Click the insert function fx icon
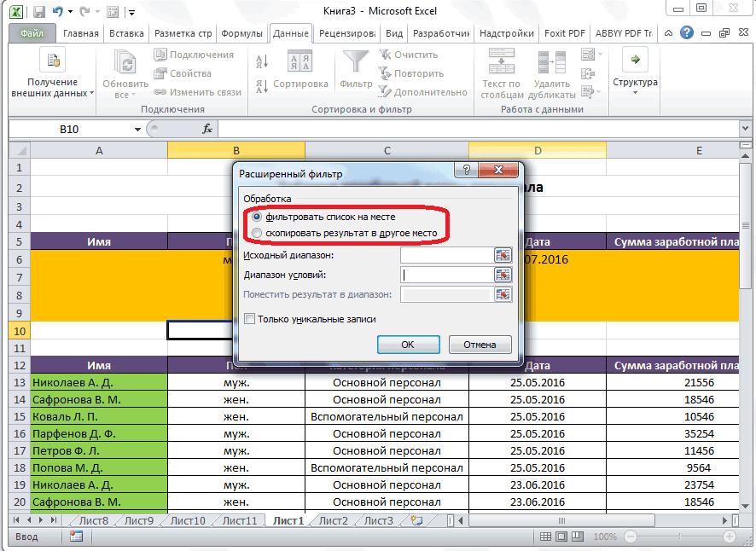 pyautogui.click(x=206, y=129)
